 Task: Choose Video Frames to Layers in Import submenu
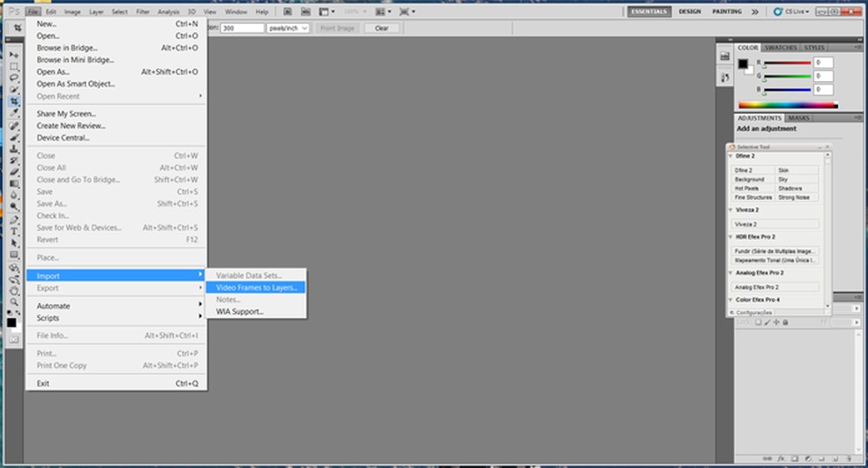(256, 287)
